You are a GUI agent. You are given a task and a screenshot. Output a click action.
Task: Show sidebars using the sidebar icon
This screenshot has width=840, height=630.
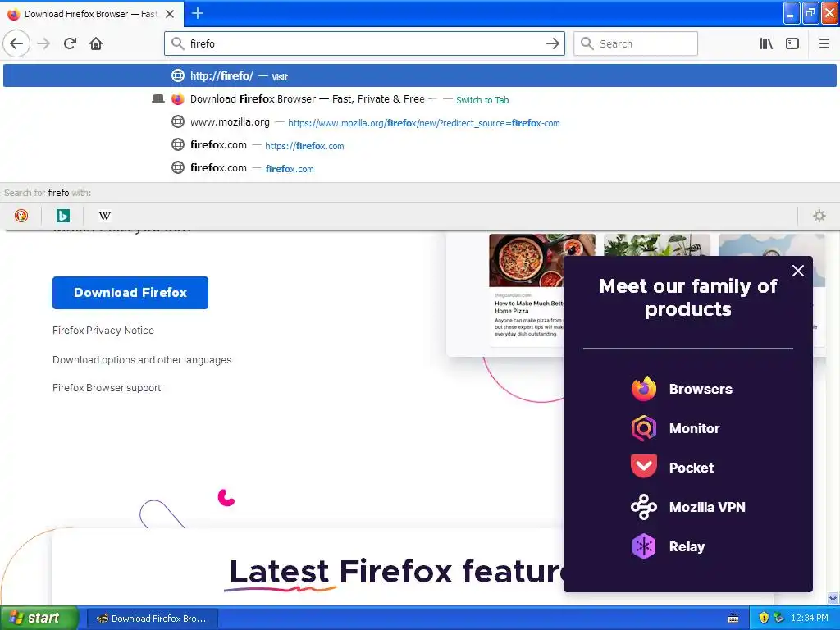pyautogui.click(x=792, y=43)
